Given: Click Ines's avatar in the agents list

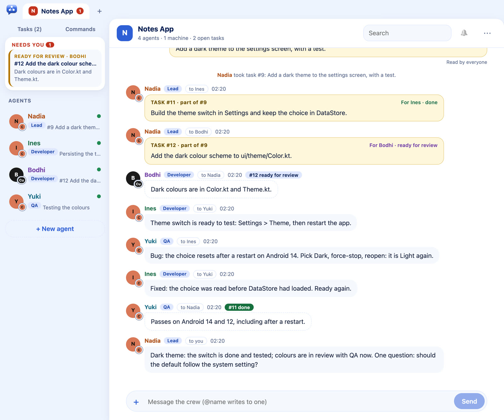Looking at the screenshot, I should pyautogui.click(x=17, y=148).
